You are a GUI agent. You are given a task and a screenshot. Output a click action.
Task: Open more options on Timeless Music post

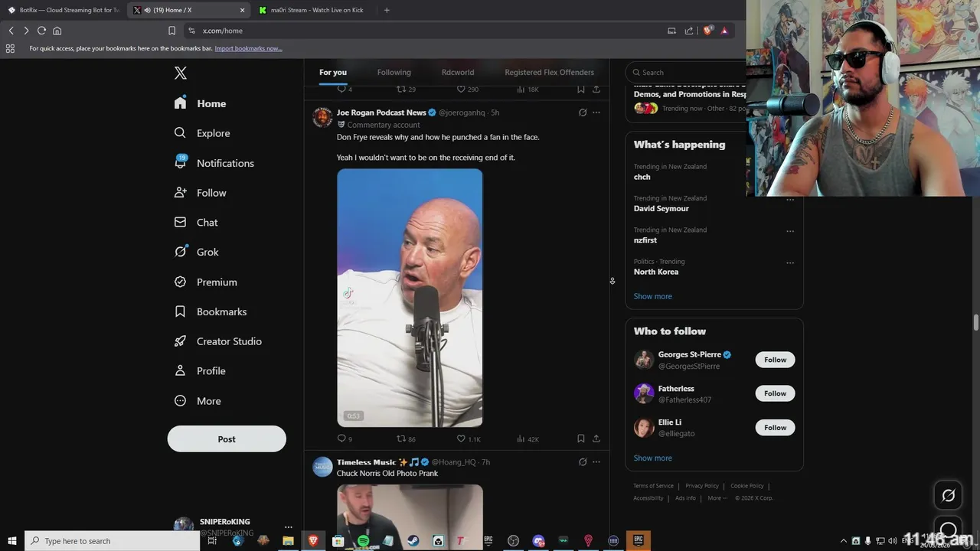click(x=596, y=462)
